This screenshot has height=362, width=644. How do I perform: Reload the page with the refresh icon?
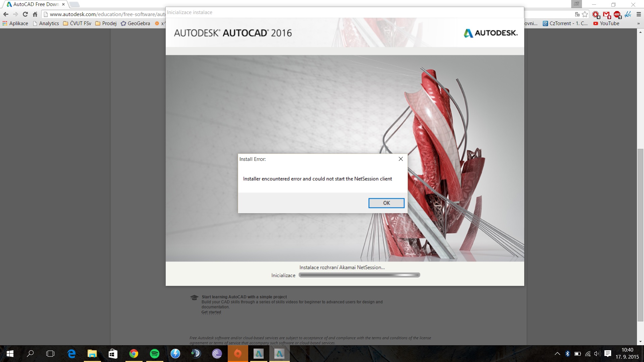coord(25,14)
